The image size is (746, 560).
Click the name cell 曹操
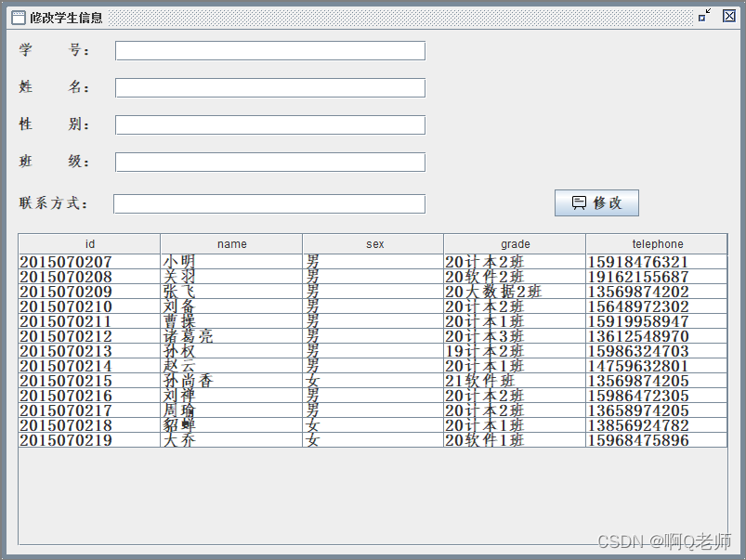[x=231, y=321]
